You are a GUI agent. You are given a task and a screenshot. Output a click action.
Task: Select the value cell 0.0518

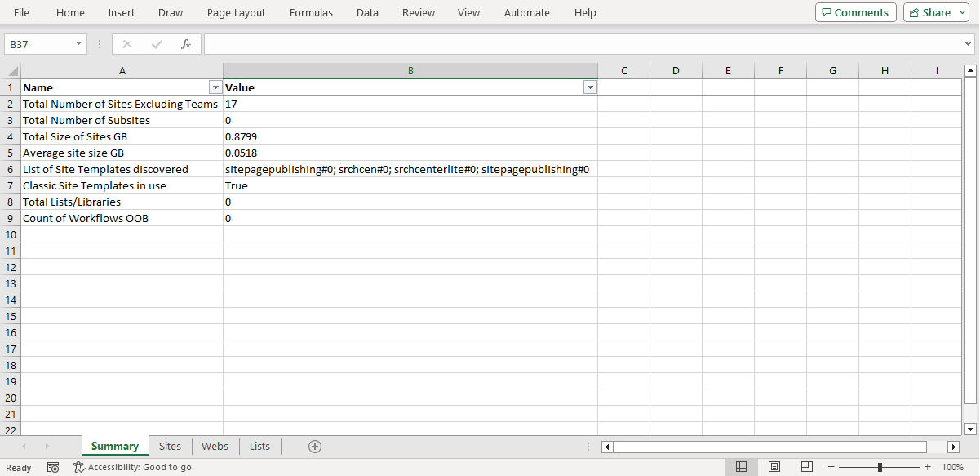(x=410, y=153)
